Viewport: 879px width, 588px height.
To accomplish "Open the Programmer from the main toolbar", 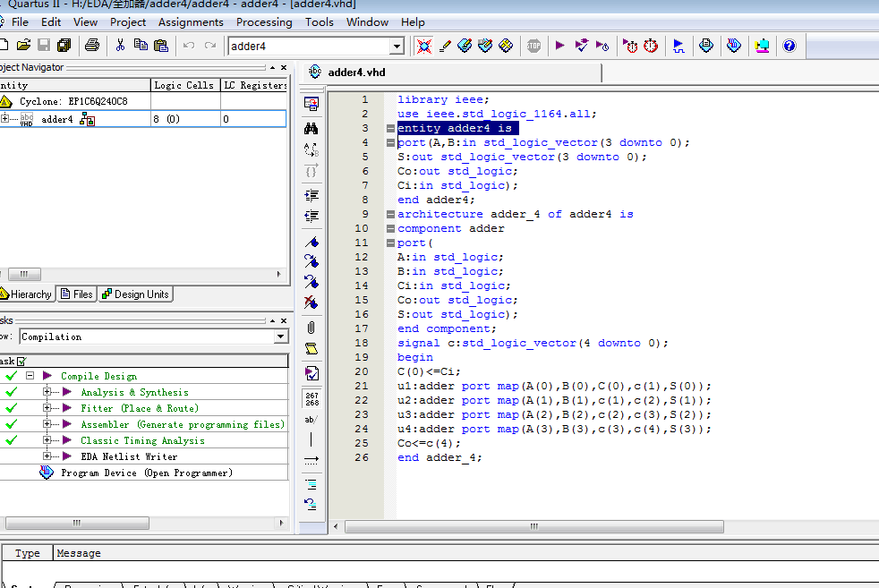I will [x=734, y=46].
